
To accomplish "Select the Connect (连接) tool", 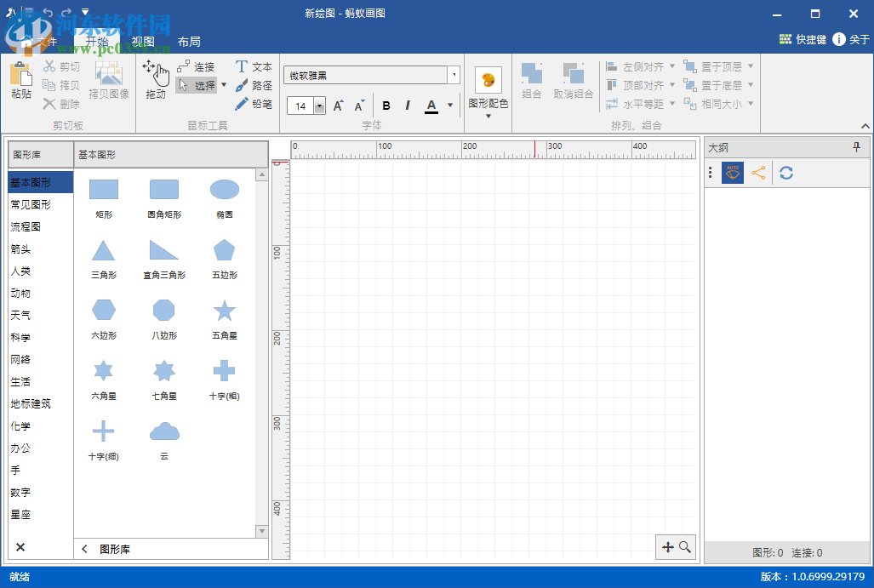I will pos(196,66).
